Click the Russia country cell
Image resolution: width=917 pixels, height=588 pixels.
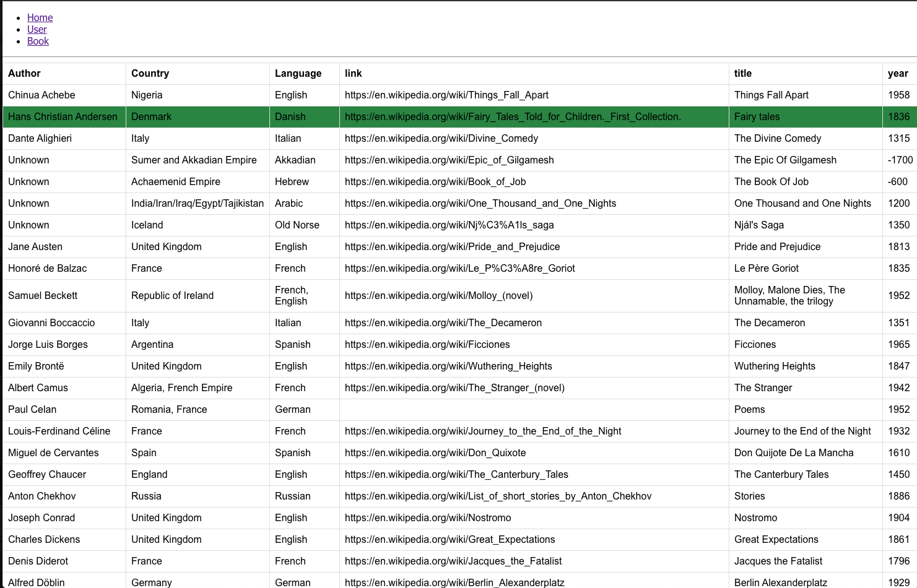point(198,496)
